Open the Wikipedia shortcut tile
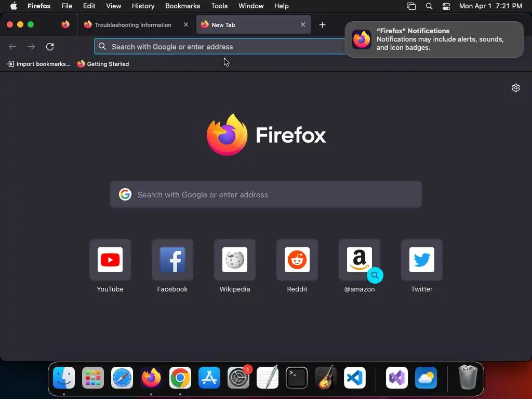Viewport: 532px width, 399px height. [235, 260]
